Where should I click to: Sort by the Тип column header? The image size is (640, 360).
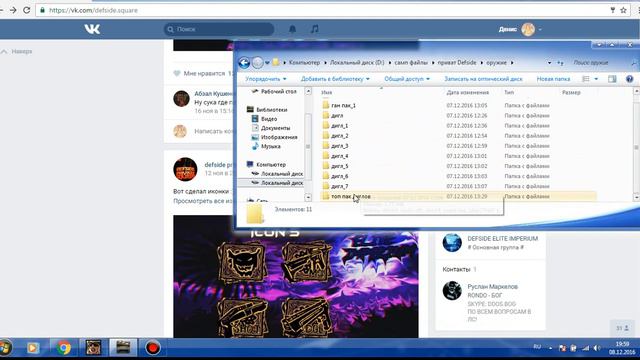[509, 93]
